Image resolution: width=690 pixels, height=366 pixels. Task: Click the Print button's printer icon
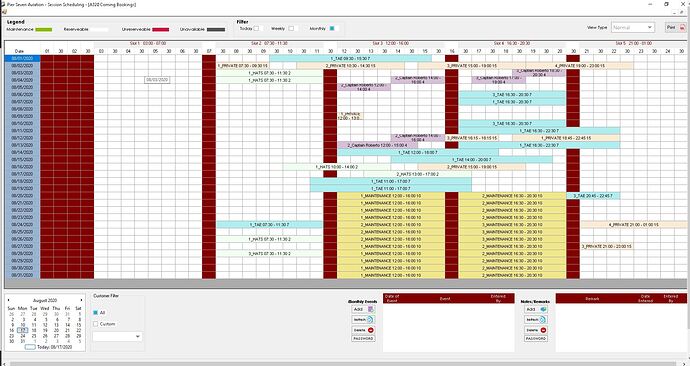pyautogui.click(x=682, y=27)
